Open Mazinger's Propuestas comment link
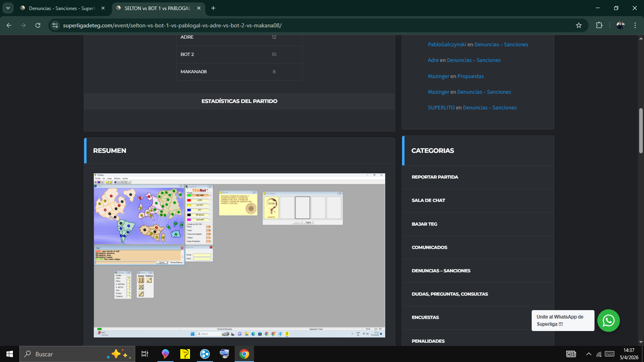 470,76
